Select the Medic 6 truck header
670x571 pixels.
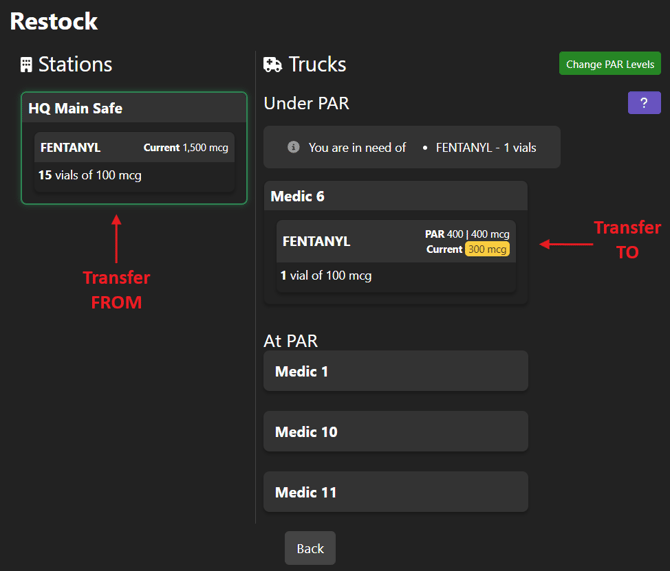(x=396, y=196)
